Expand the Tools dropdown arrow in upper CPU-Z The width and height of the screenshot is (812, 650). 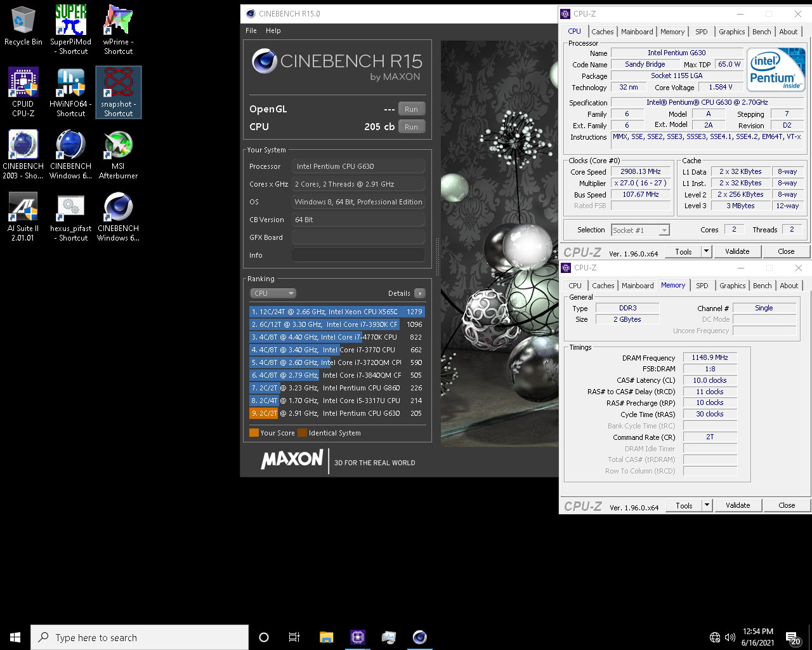pyautogui.click(x=706, y=251)
